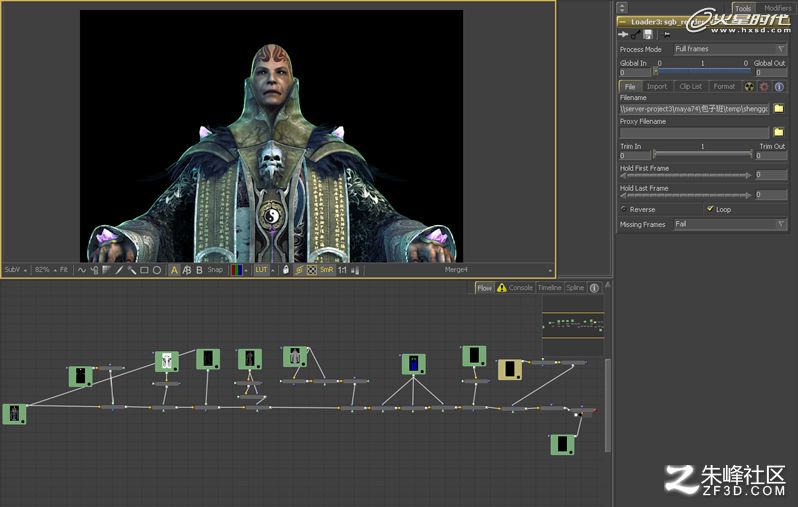
Task: Click the Trim In/Out range slider
Action: (x=703, y=154)
